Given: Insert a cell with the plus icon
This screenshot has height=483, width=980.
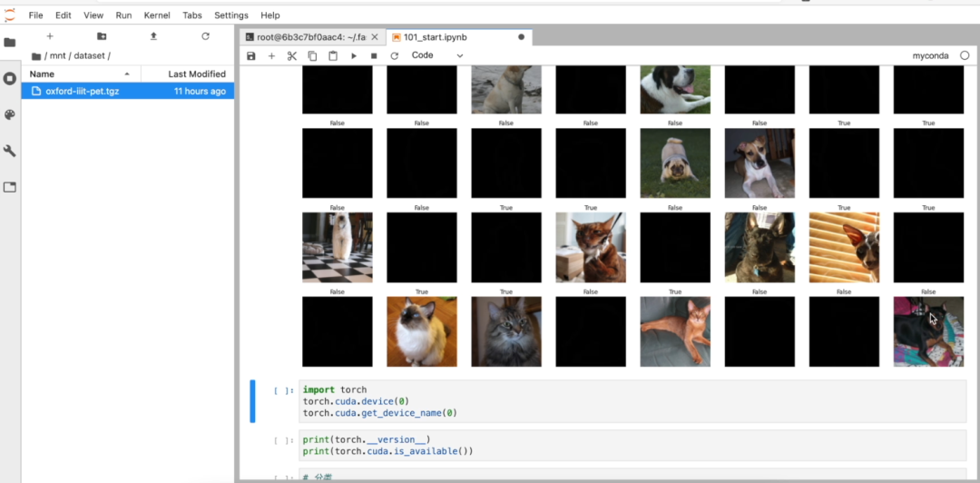Looking at the screenshot, I should tap(271, 55).
